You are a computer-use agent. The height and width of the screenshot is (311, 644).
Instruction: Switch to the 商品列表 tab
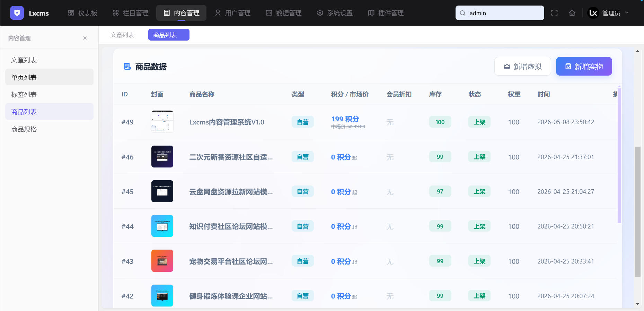click(169, 35)
